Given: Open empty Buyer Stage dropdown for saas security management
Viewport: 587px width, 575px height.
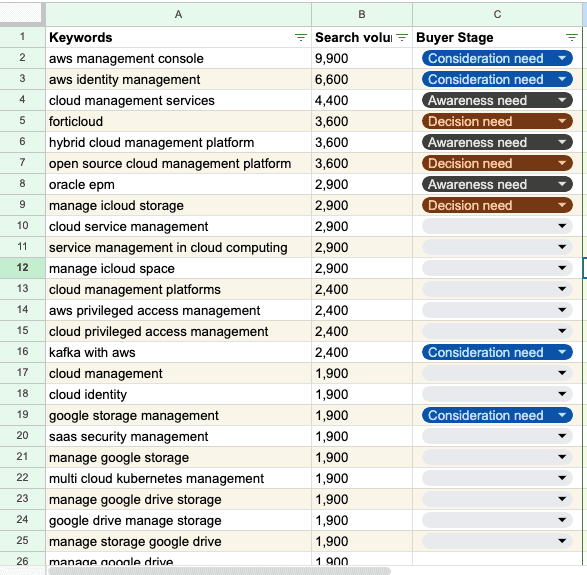Looking at the screenshot, I should [497, 436].
